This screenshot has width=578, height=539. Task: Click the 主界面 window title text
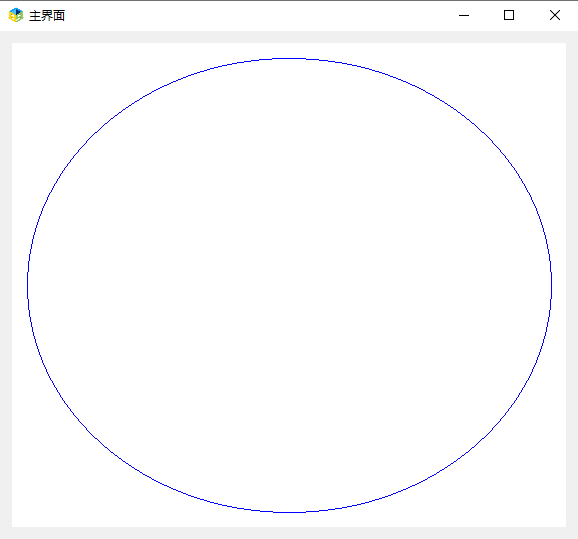[47, 16]
